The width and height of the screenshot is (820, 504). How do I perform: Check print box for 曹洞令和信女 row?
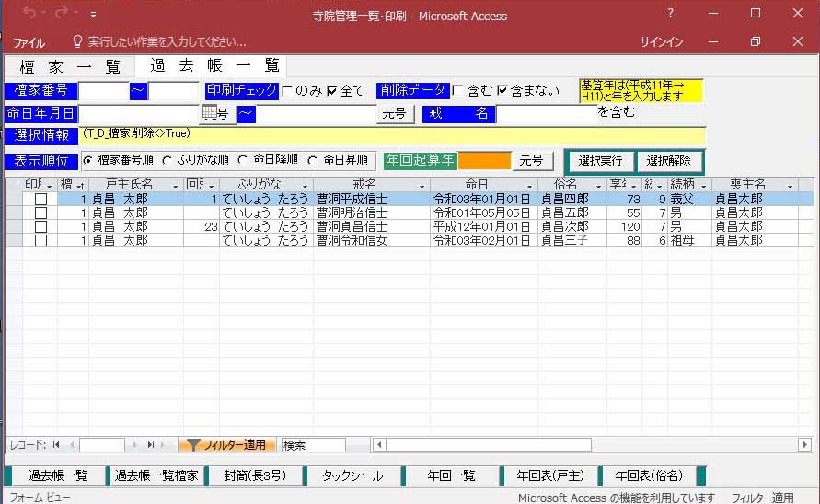coord(40,240)
